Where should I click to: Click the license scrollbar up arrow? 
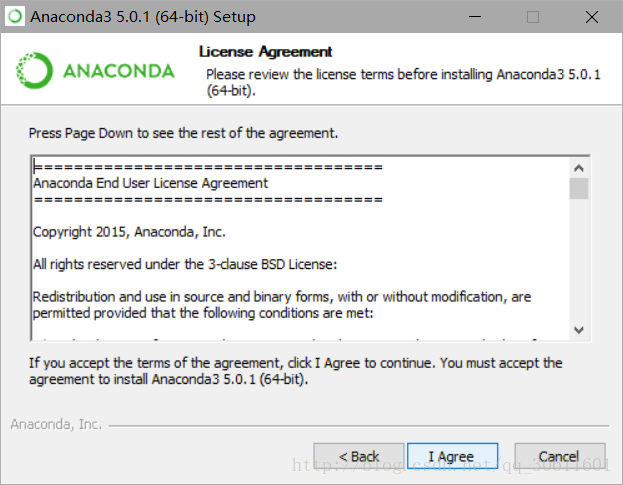point(579,168)
